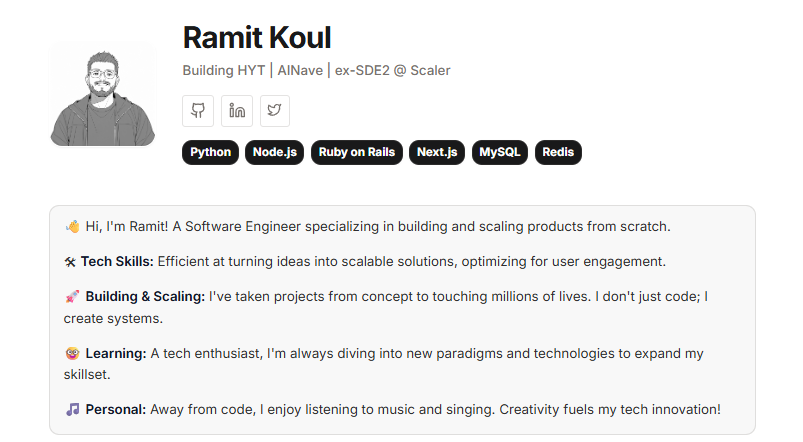Image resolution: width=803 pixels, height=442 pixels.
Task: Click the music note emoji beside Personal
Action: pos(72,410)
